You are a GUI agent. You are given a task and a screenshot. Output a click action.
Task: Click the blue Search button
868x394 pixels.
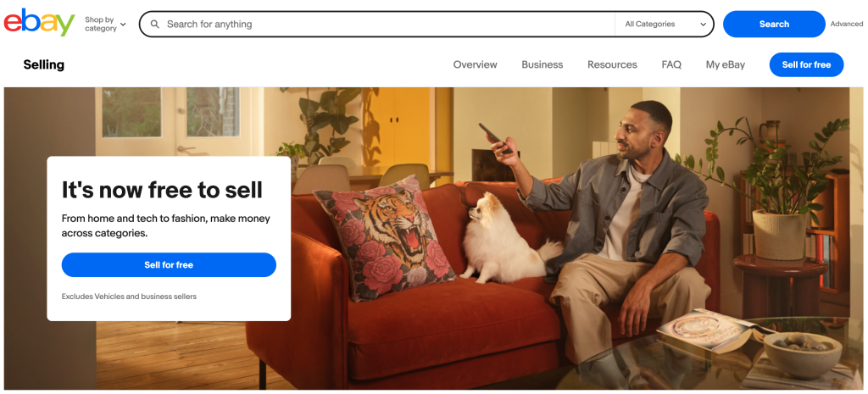tap(774, 25)
